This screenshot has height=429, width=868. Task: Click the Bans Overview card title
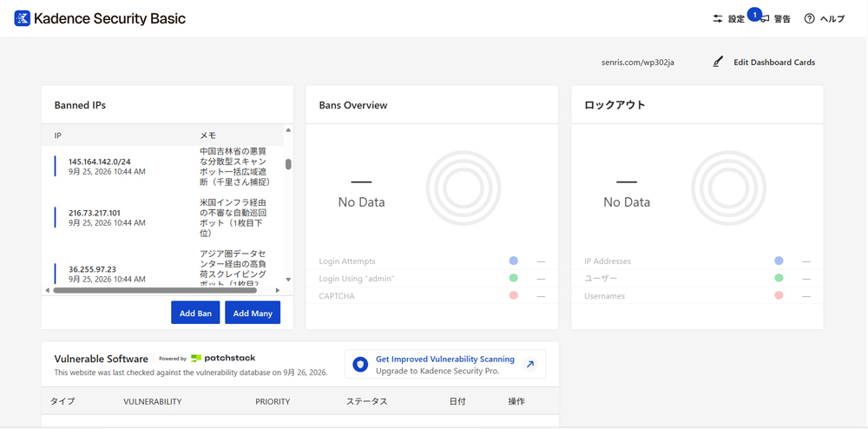coord(353,104)
